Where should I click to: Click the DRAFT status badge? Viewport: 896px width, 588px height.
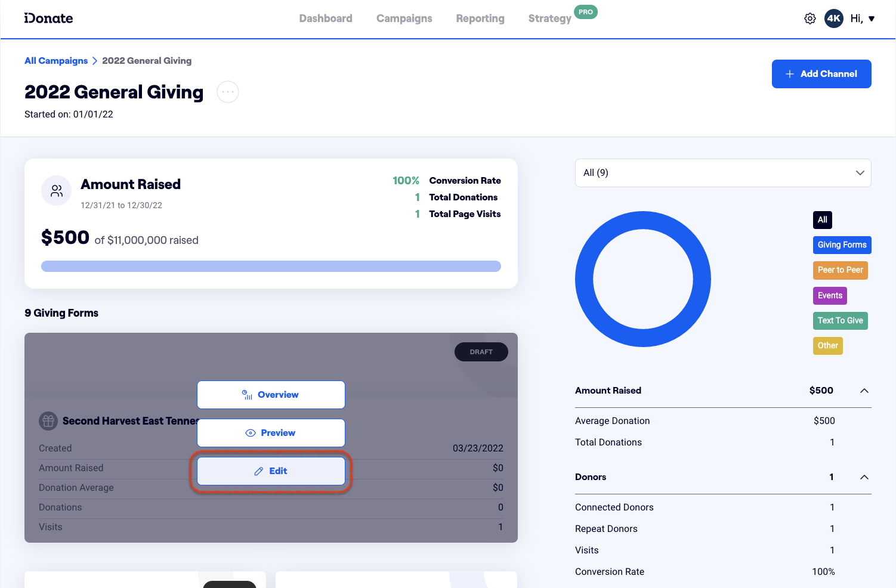[x=481, y=352]
